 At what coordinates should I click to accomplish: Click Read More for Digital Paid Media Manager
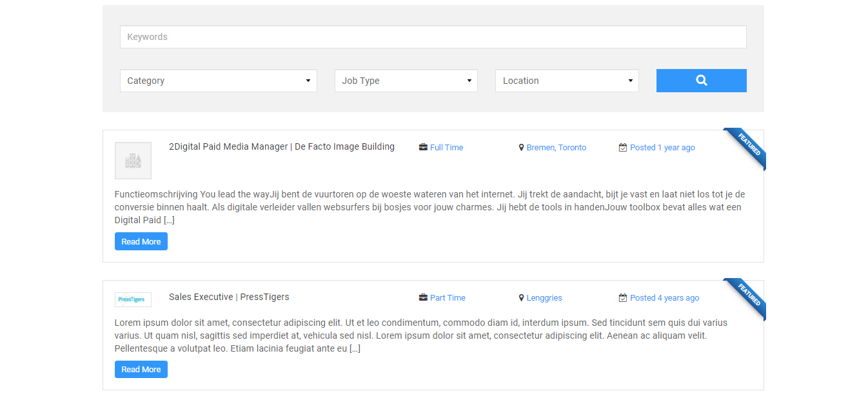141,241
